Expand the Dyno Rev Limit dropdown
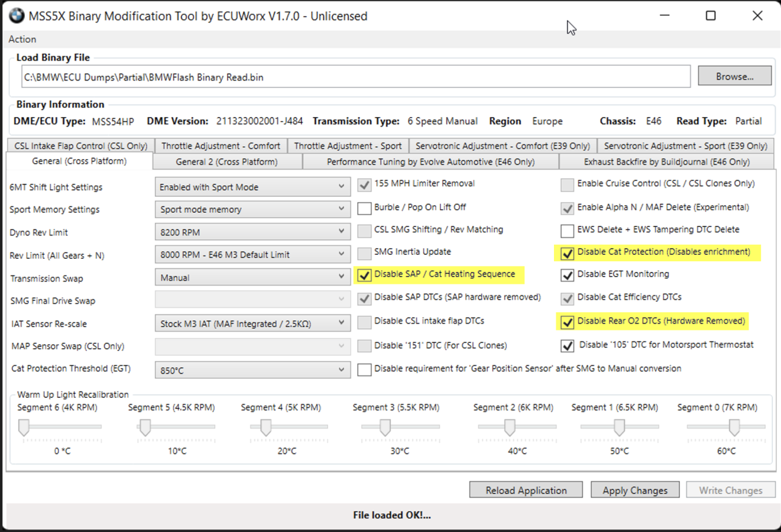The image size is (781, 532). (252, 232)
